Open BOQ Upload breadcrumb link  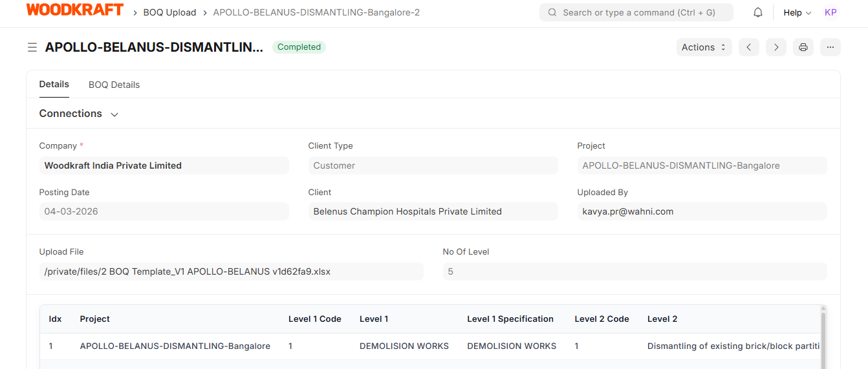(169, 12)
